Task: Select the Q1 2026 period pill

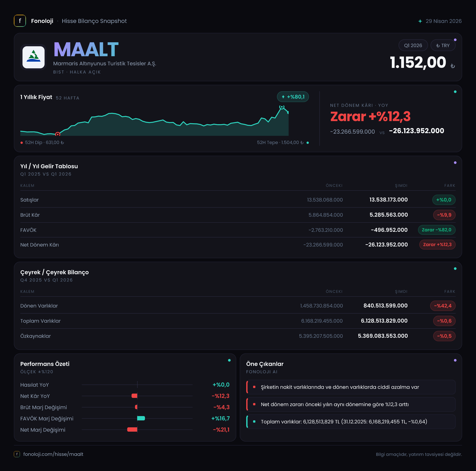Action: pyautogui.click(x=413, y=45)
